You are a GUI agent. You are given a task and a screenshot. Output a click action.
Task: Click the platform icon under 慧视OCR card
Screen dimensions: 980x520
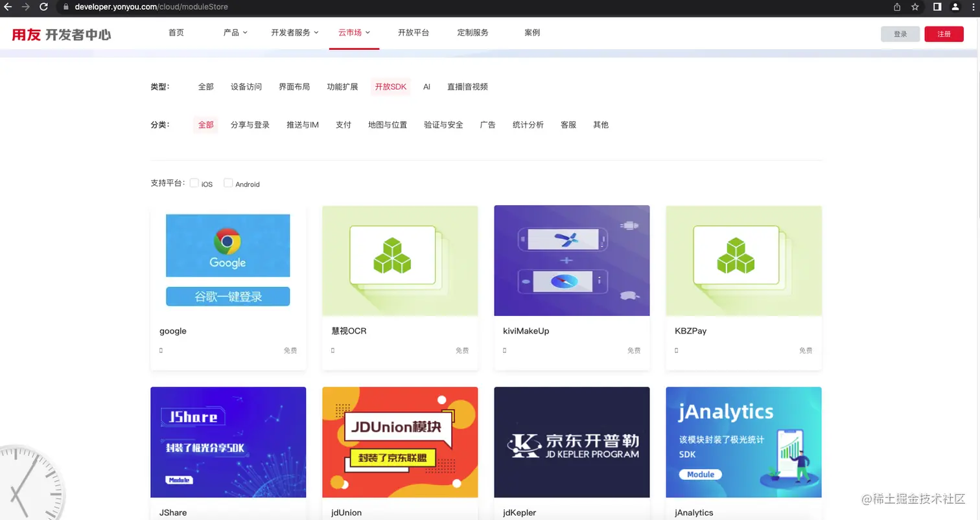332,350
